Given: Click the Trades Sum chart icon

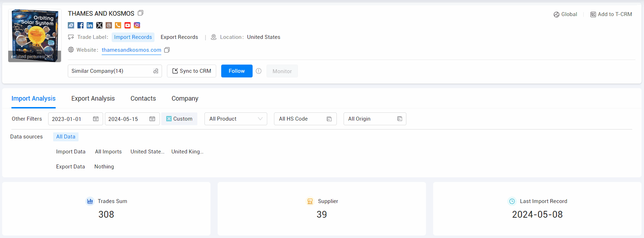Looking at the screenshot, I should tap(90, 201).
